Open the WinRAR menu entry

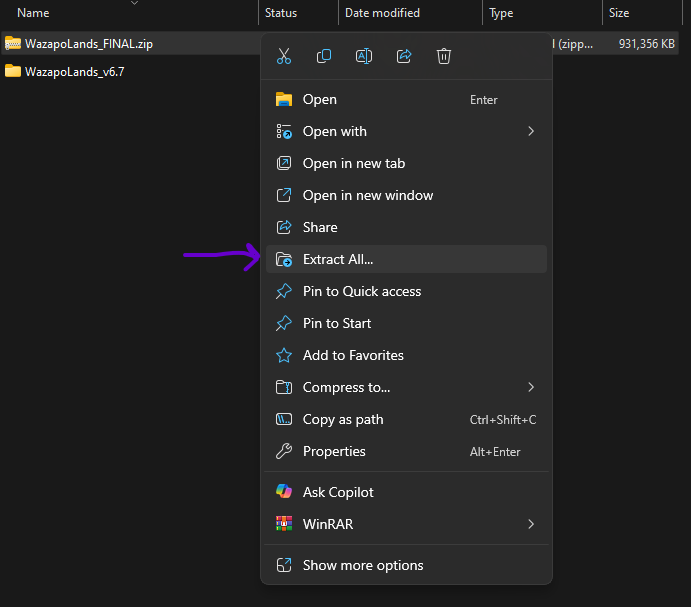[406, 524]
